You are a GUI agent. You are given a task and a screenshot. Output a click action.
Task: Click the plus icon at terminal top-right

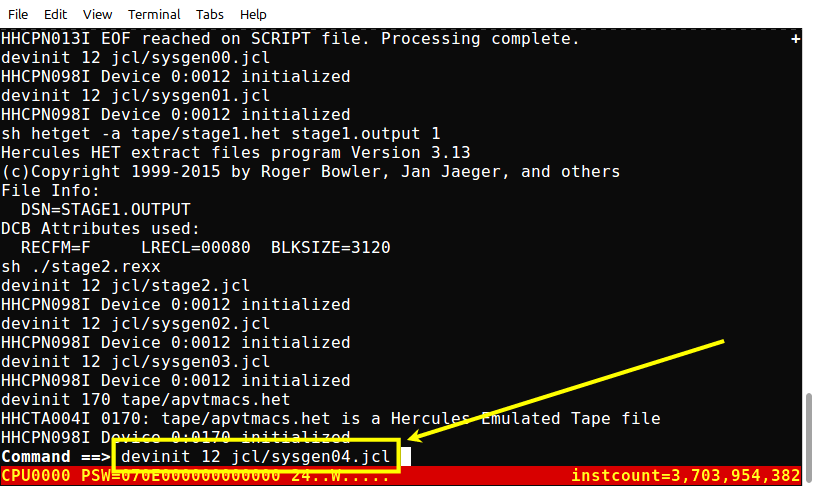(795, 39)
